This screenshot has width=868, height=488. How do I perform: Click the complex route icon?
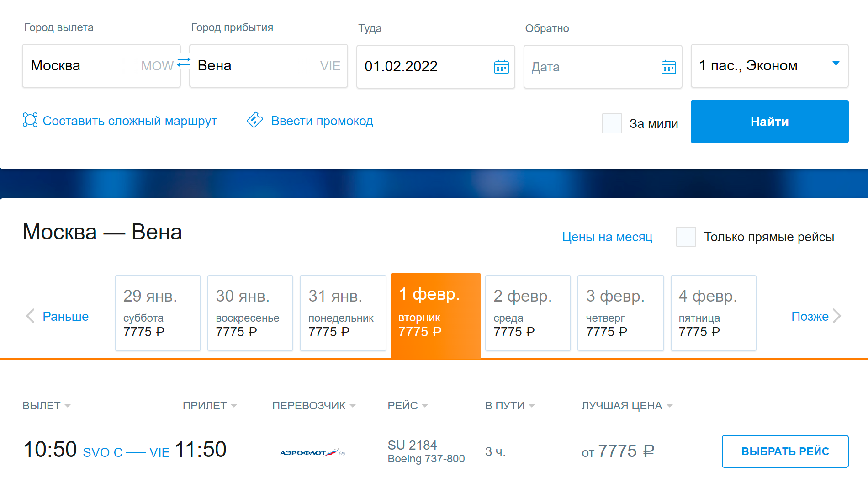tap(30, 120)
